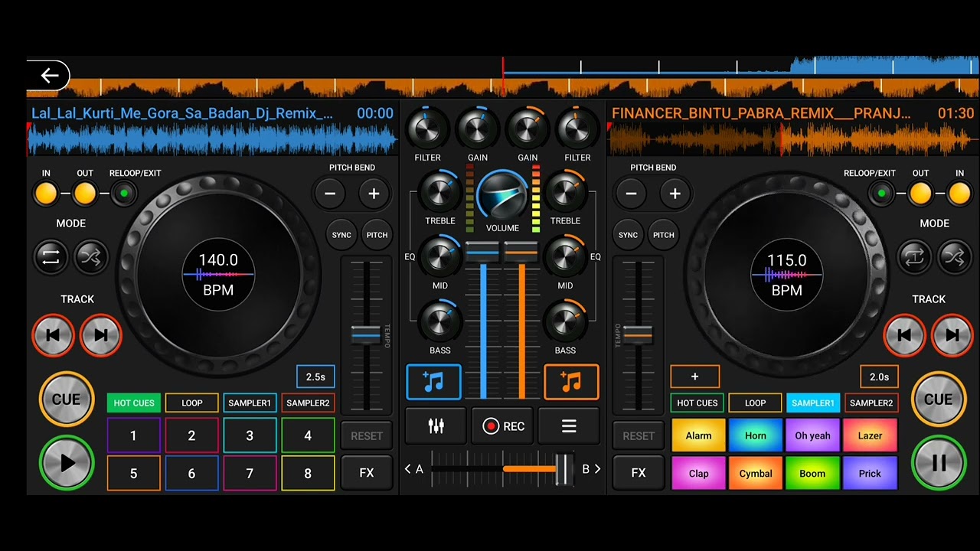This screenshot has height=551, width=980.
Task: Click hot cue pad 1
Action: point(133,435)
